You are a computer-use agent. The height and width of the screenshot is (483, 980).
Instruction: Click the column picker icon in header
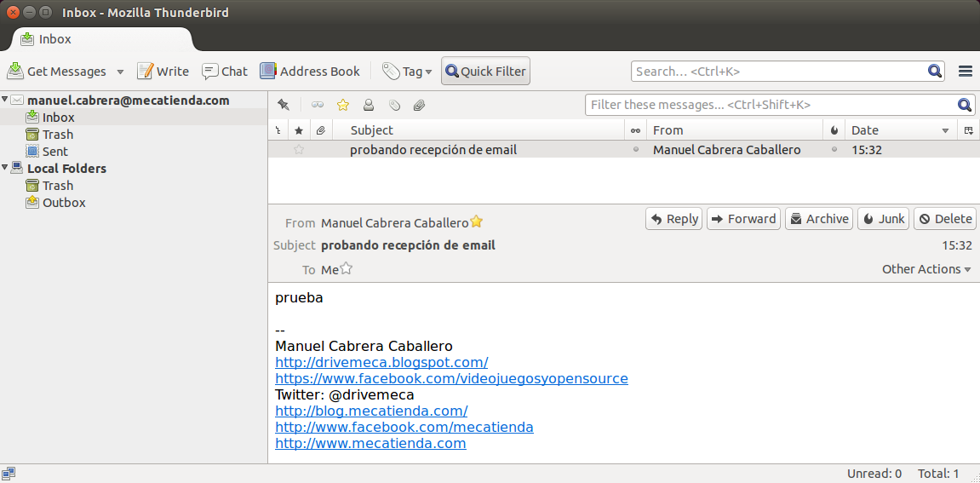pyautogui.click(x=969, y=130)
